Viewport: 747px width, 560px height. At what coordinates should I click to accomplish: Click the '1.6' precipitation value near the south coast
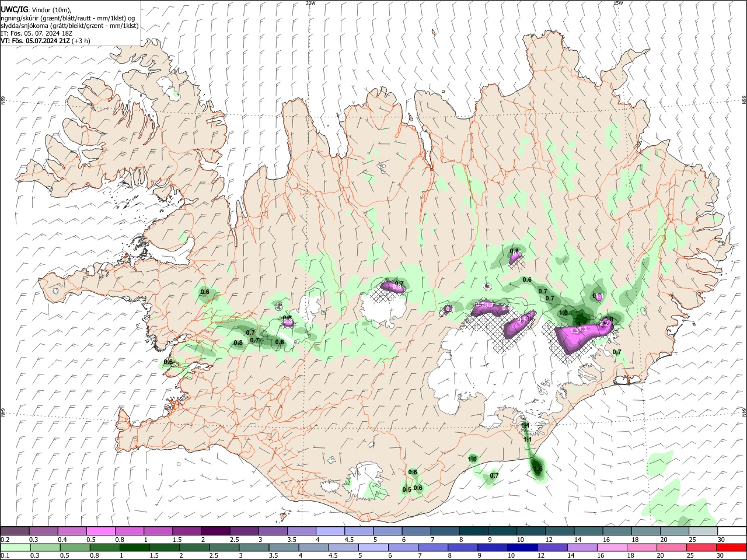(538, 468)
